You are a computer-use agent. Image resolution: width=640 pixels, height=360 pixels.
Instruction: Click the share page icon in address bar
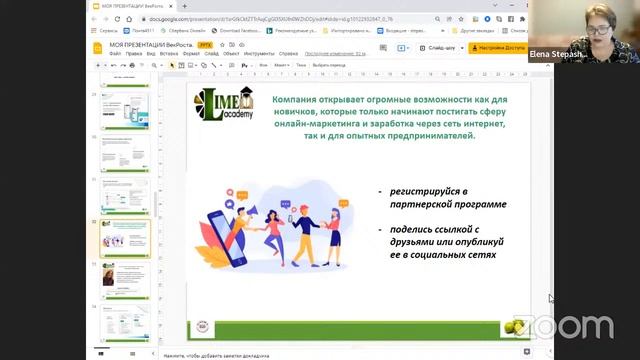tap(449, 19)
